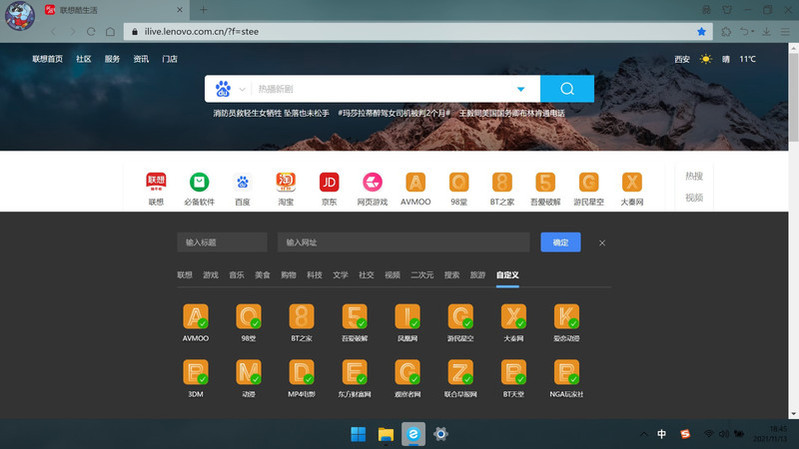This screenshot has height=449, width=799.
Task: Open the Baidu paw search engine selector
Action: [x=223, y=89]
